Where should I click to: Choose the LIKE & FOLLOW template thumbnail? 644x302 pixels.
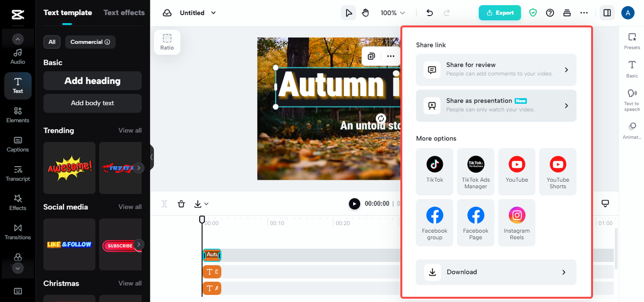69,245
